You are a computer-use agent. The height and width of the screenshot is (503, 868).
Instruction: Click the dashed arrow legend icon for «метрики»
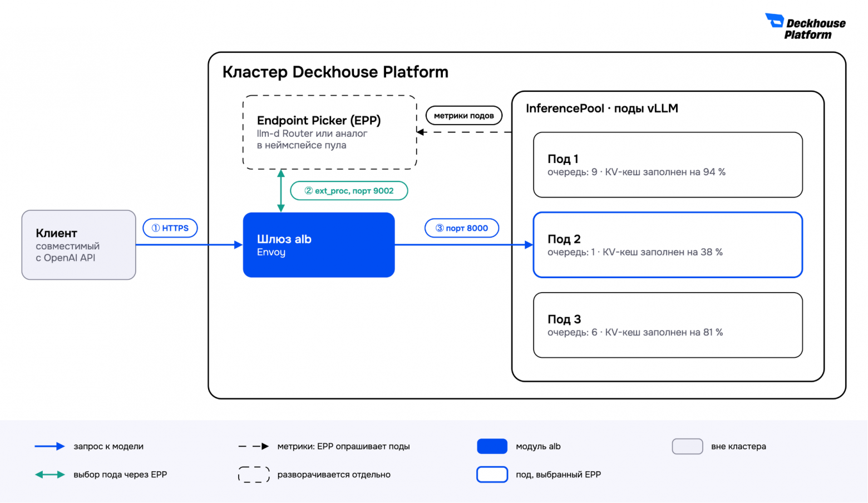click(254, 446)
